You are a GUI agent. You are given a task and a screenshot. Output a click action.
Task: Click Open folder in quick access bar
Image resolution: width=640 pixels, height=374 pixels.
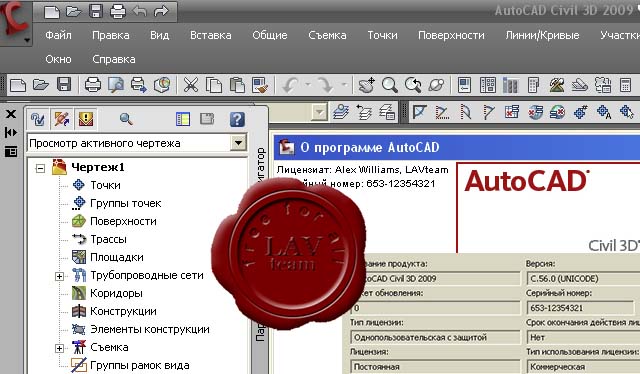pos(74,11)
